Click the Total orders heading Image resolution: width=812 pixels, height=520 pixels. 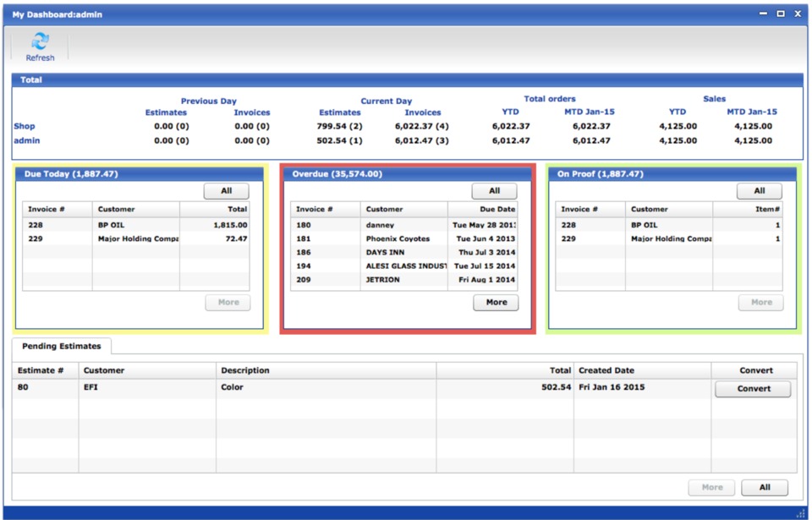click(550, 98)
